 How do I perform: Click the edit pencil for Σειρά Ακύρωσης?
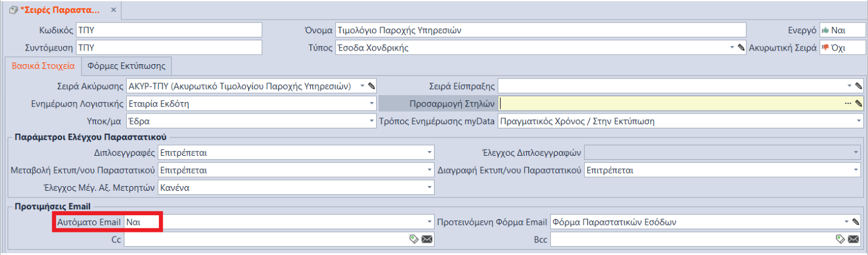pyautogui.click(x=371, y=86)
